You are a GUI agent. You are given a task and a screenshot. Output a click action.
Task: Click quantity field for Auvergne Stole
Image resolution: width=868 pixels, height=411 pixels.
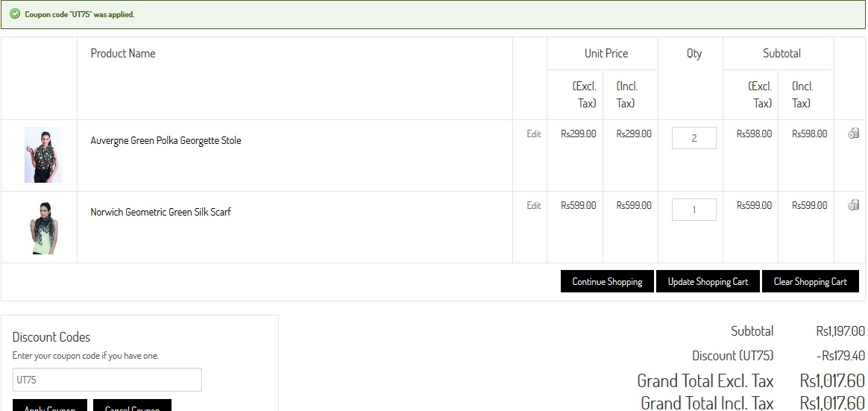point(694,138)
